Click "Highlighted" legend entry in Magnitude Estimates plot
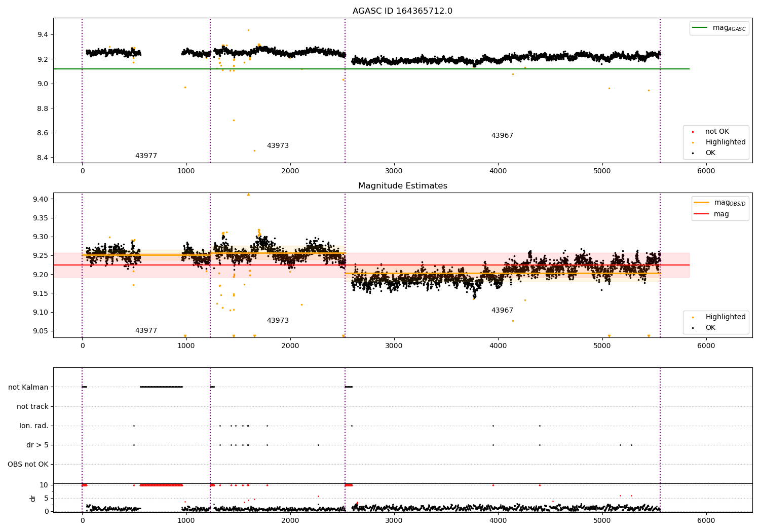 click(x=726, y=317)
